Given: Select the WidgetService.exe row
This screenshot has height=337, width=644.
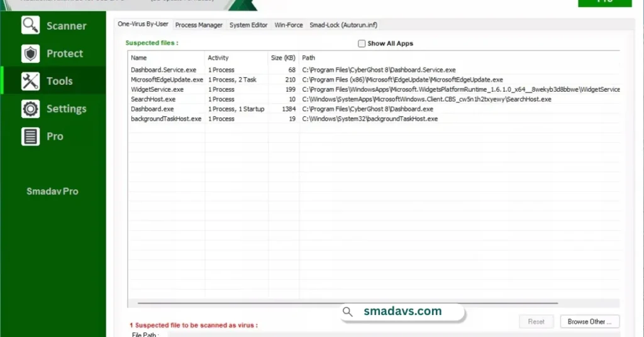Looking at the screenshot, I should 374,89.
